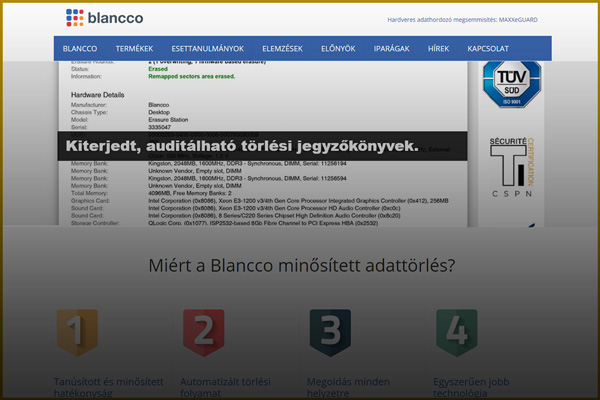Open Megoldás minden helyzetre
This screenshot has height=400, width=600.
point(348,387)
